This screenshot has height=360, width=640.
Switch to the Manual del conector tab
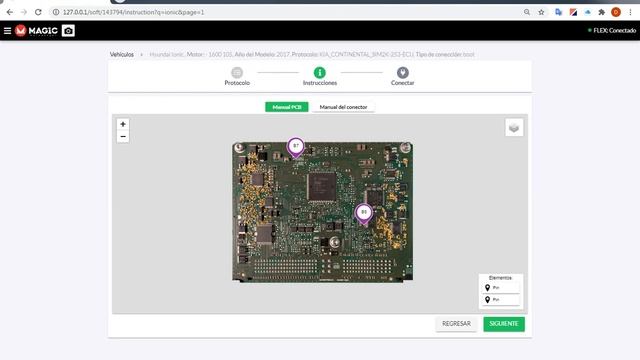pyautogui.click(x=343, y=107)
